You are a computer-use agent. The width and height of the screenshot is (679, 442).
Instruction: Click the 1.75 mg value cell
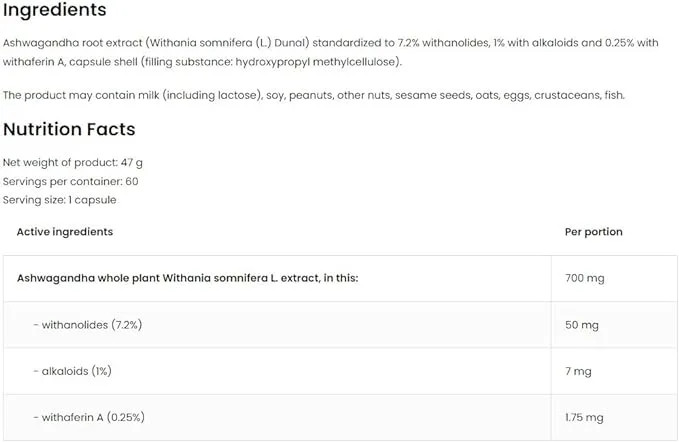614,417
